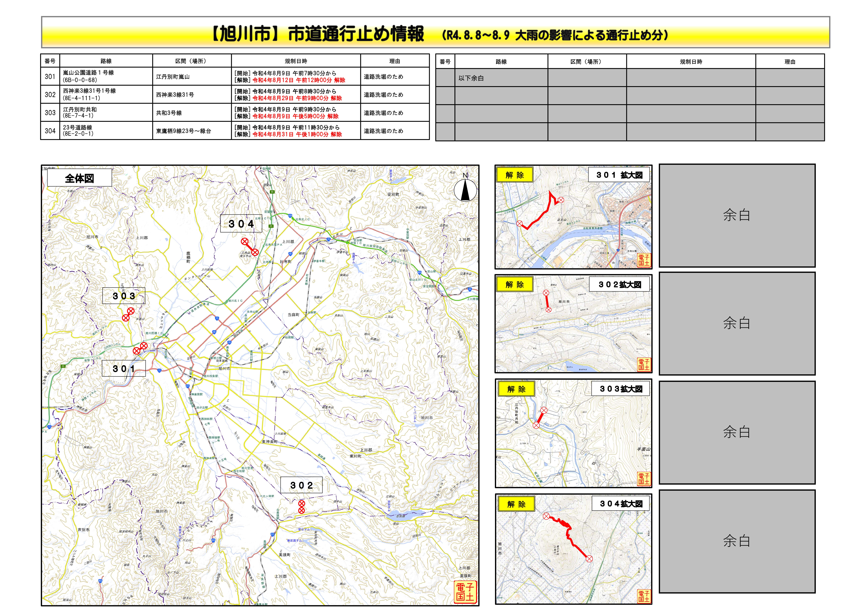The height and width of the screenshot is (614, 868).
Task: Click the 以下余白 cell in the right table
Action: pos(501,78)
